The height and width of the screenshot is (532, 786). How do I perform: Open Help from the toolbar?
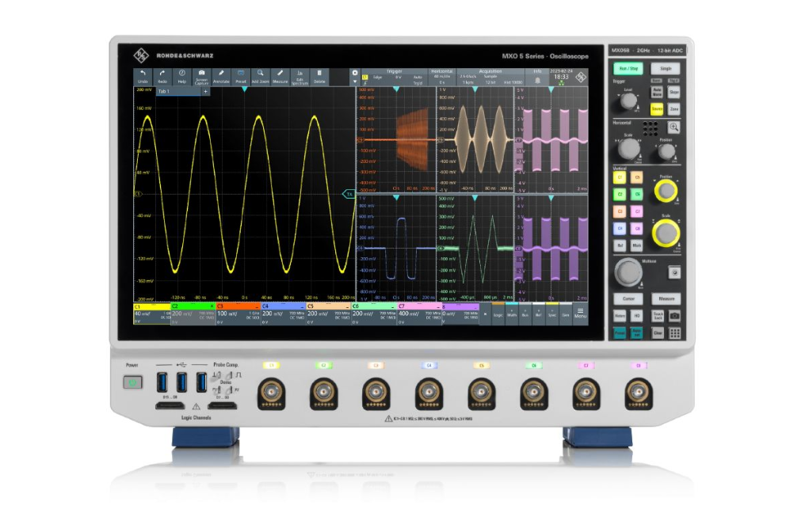click(x=182, y=77)
